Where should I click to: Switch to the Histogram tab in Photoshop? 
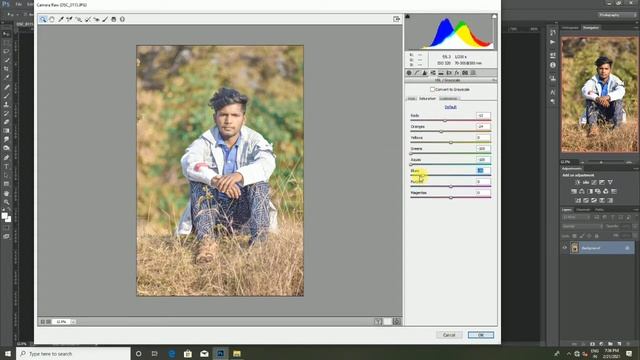click(x=570, y=28)
